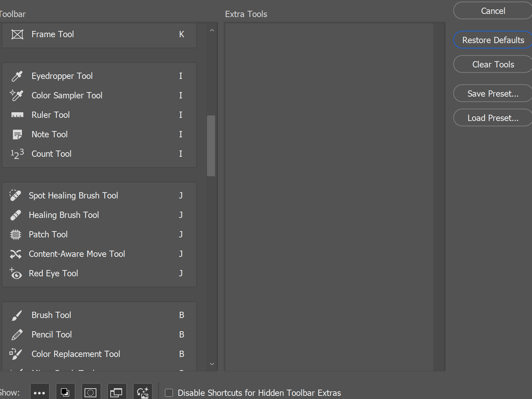This screenshot has height=399, width=532.
Task: Select the Spot Healing Brush Tool icon
Action: point(15,195)
